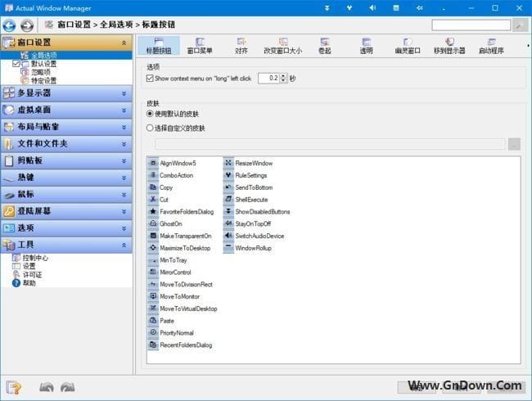Image resolution: width=532 pixels, height=401 pixels.
Task: Open the 对齐 tab
Action: tap(241, 46)
